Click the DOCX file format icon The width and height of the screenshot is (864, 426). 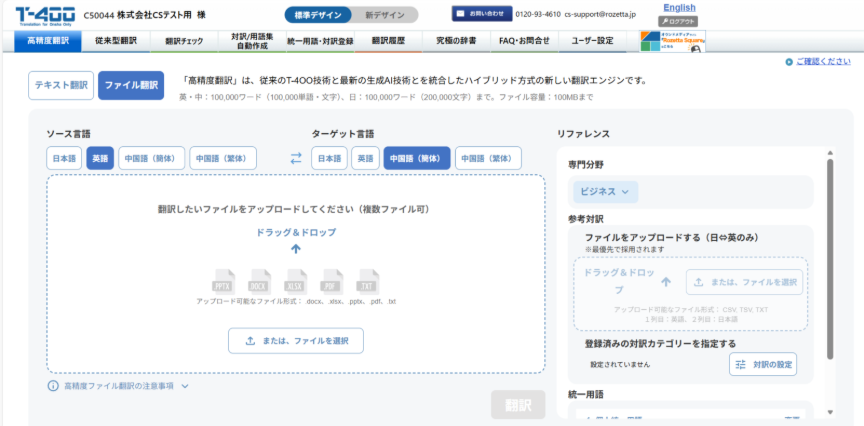pos(259,279)
